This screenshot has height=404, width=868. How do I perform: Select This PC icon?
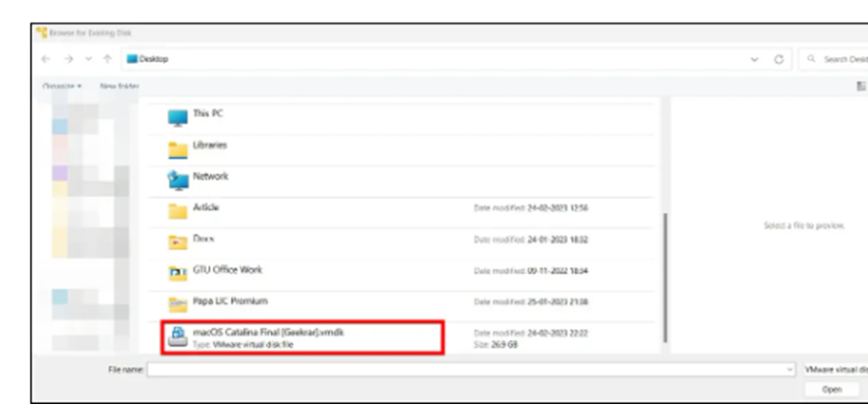[178, 117]
